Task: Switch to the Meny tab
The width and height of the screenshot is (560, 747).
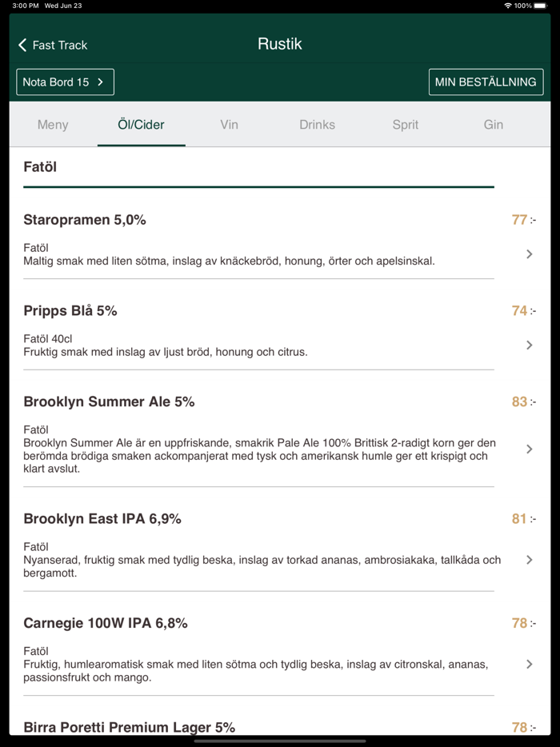Action: tap(53, 125)
